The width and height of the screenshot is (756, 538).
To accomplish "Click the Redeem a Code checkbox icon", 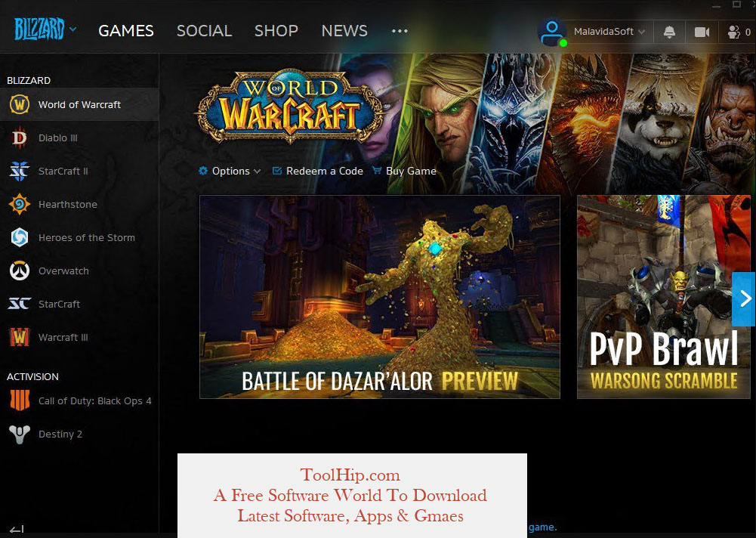I will coord(276,170).
